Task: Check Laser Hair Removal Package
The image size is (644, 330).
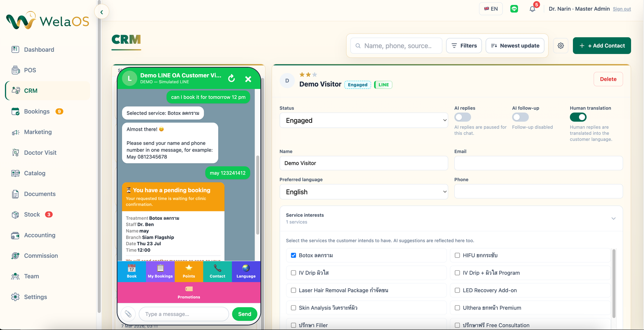Action: [293, 290]
